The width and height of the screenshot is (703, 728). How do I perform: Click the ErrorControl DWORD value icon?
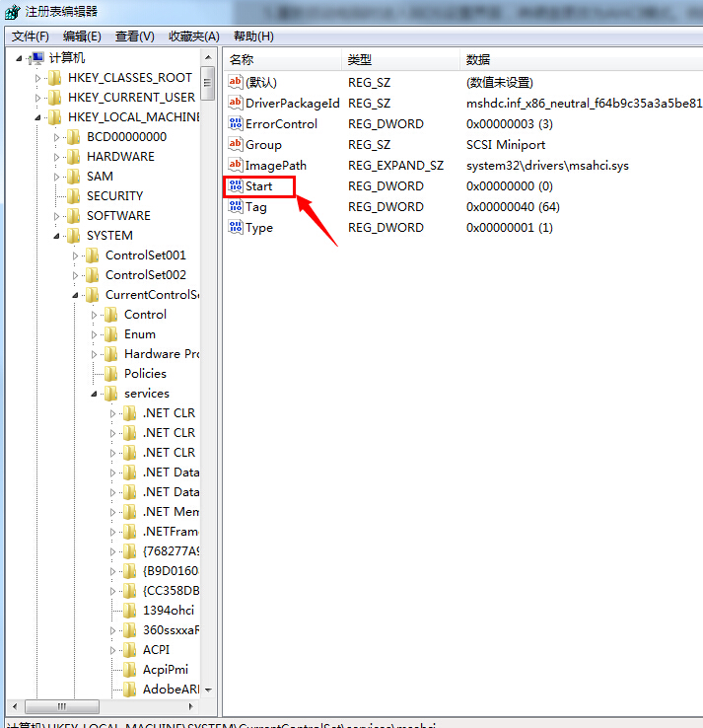(236, 123)
